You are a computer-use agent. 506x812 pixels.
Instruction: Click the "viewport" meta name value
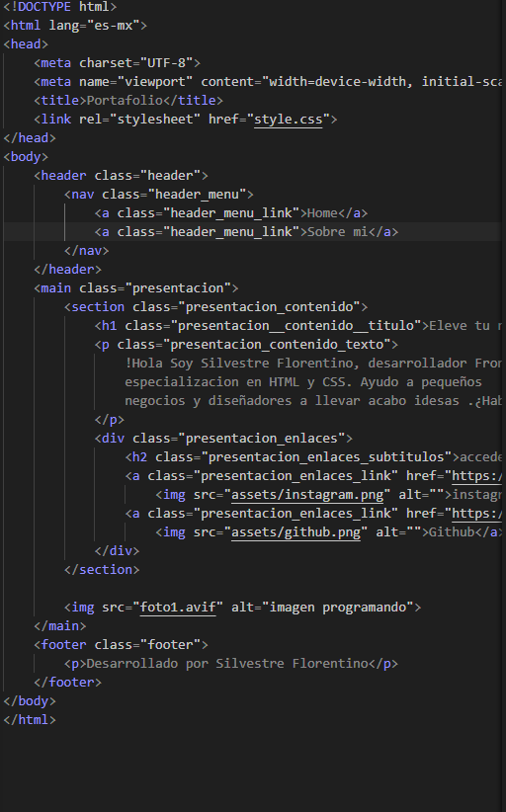click(155, 82)
